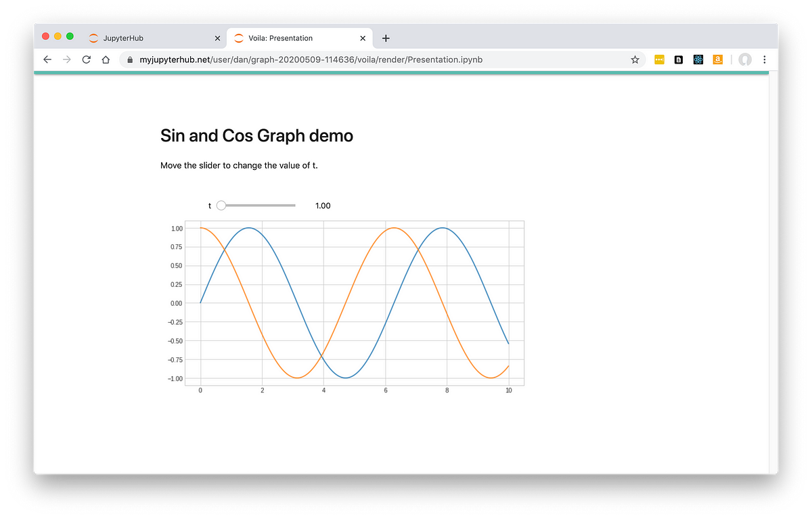Click the sin and cos plot image
The width and height of the screenshot is (812, 519).
[x=345, y=308]
